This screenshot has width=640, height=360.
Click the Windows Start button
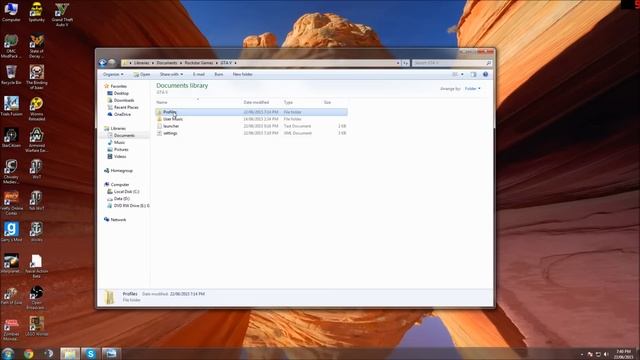[8, 353]
